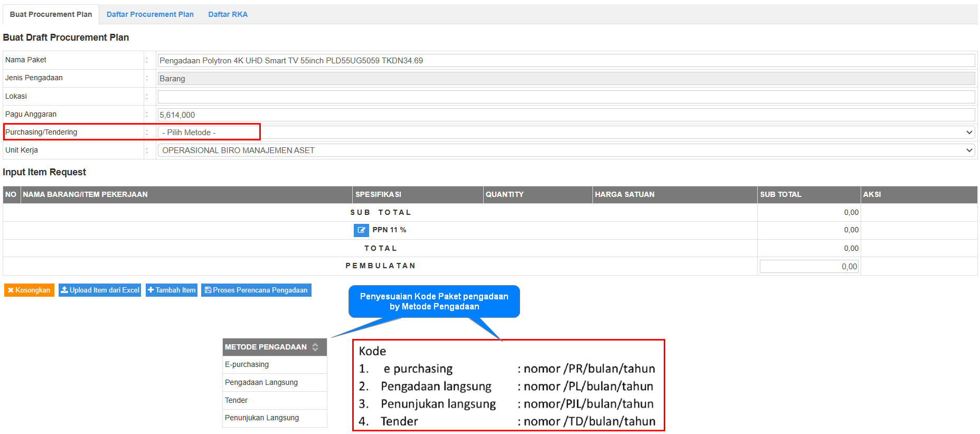Image resolution: width=980 pixels, height=434 pixels.
Task: Click the Pagu Anggaran input field
Action: point(566,115)
